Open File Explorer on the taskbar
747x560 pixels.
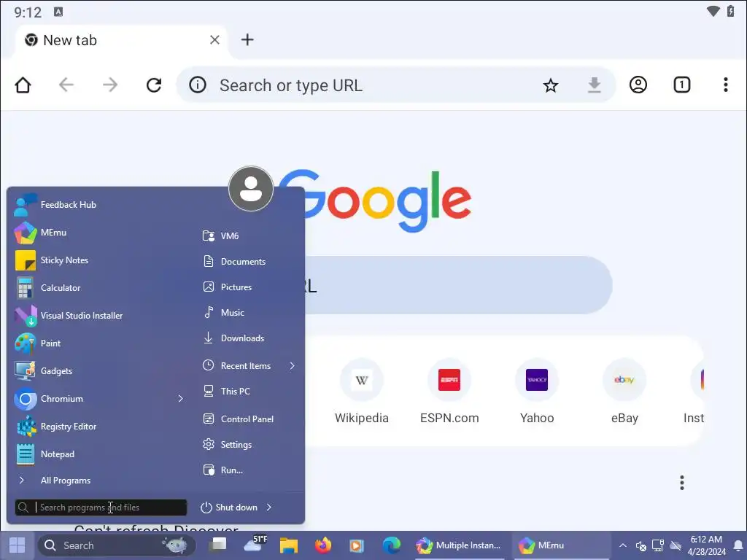[288, 545]
